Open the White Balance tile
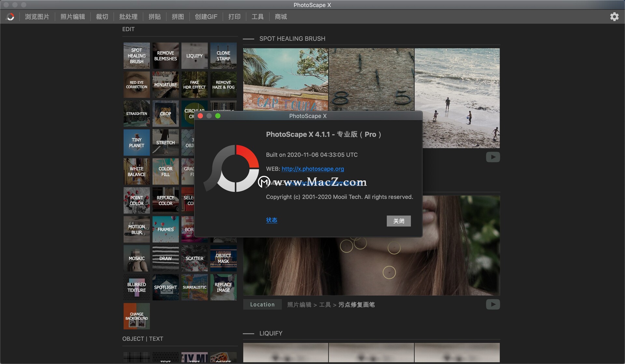The width and height of the screenshot is (625, 364). pos(136,172)
